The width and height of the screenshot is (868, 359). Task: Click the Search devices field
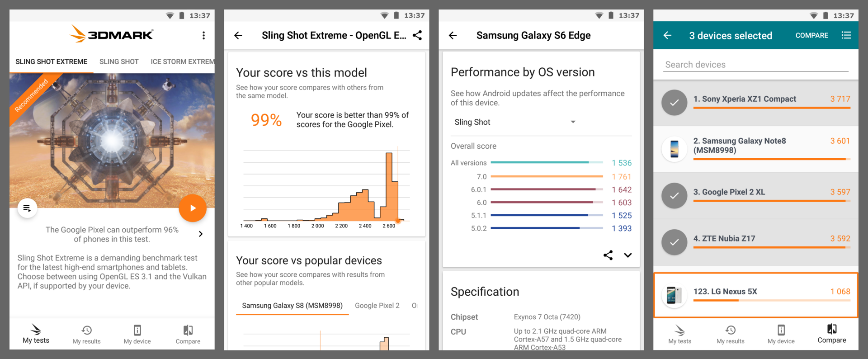pos(756,65)
